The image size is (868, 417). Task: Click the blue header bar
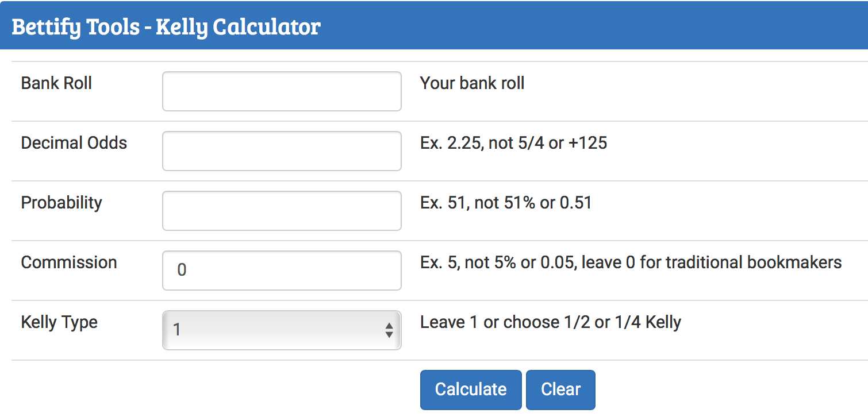coord(575,26)
